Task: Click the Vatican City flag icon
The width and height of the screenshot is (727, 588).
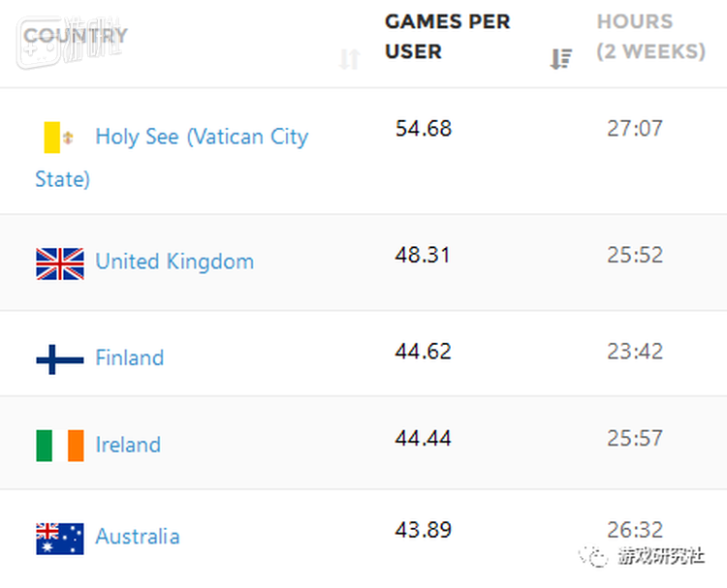Action: click(x=59, y=138)
